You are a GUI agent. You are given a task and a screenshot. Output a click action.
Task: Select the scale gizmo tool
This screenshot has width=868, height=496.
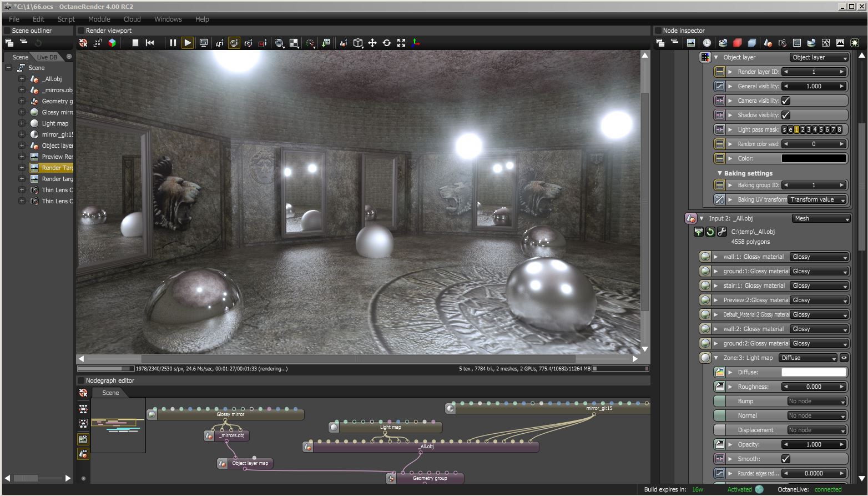coord(401,43)
